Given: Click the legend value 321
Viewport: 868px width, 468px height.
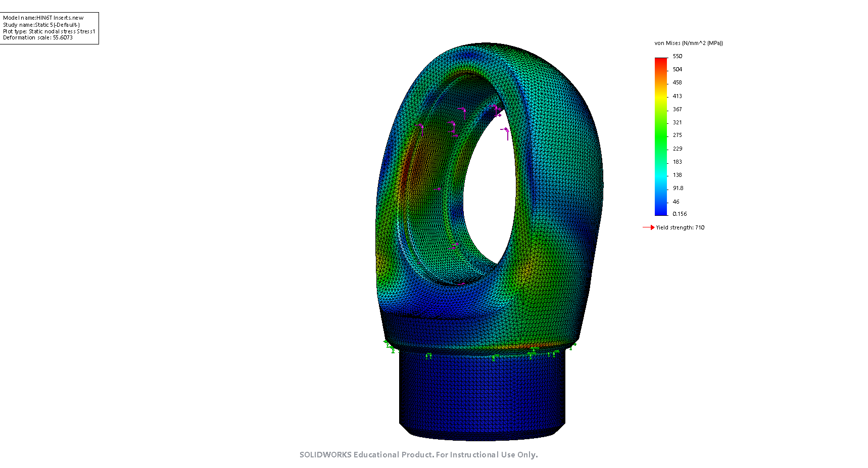Looking at the screenshot, I should [x=678, y=122].
